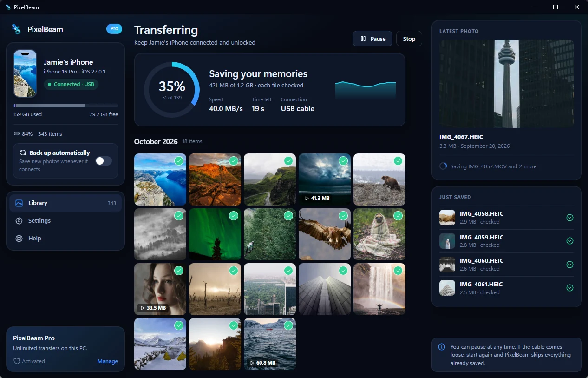
Task: Click the spinner beside Saving IMG_4057.MOV
Action: click(x=443, y=166)
